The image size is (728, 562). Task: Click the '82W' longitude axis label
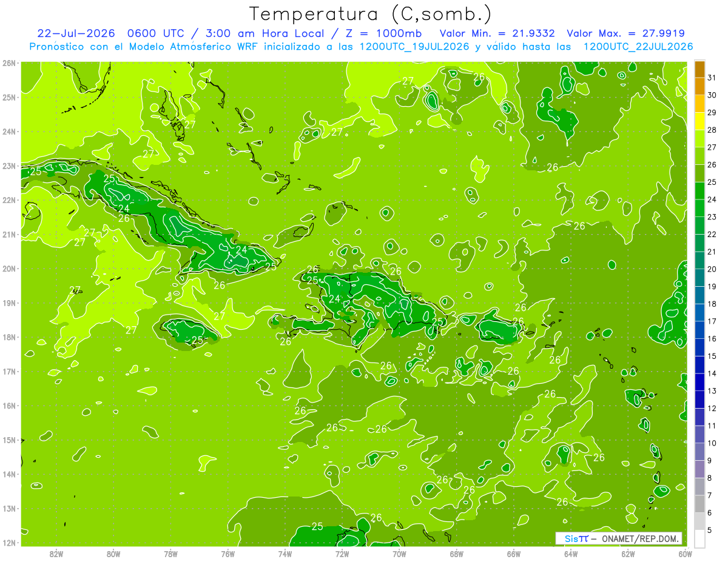[x=56, y=553]
